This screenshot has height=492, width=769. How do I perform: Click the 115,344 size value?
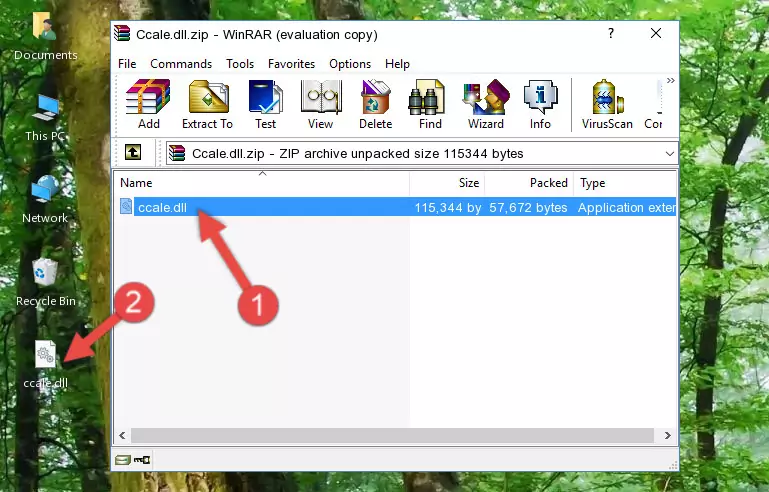coord(448,207)
